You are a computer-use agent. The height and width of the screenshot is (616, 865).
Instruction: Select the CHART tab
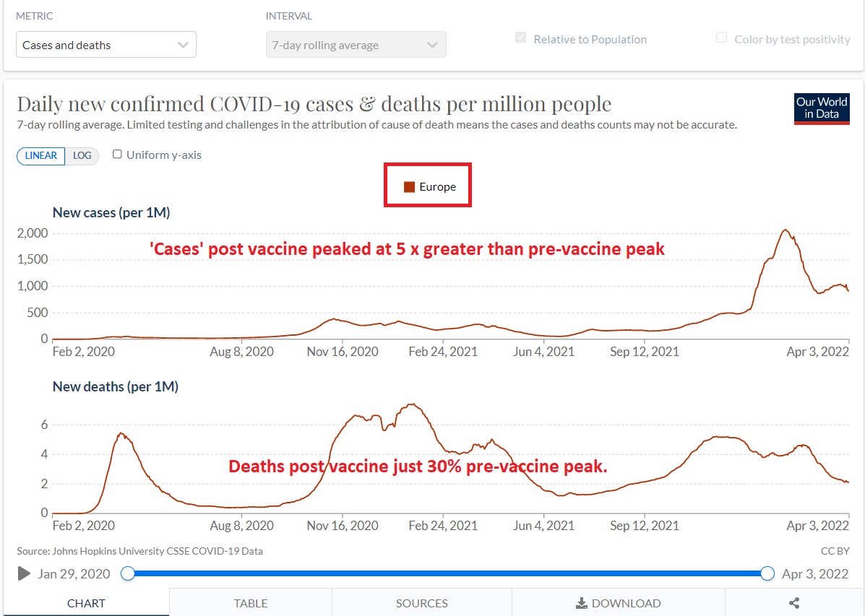[x=86, y=603]
